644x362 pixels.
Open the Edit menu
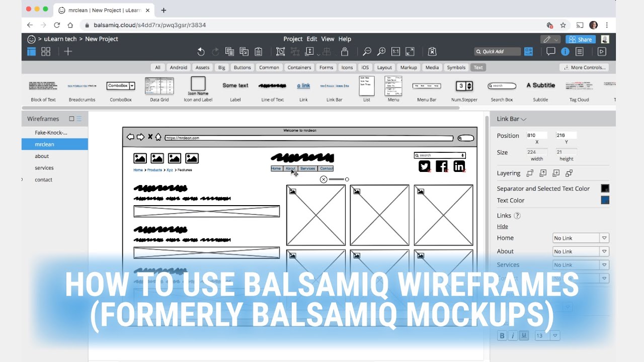[x=312, y=39]
